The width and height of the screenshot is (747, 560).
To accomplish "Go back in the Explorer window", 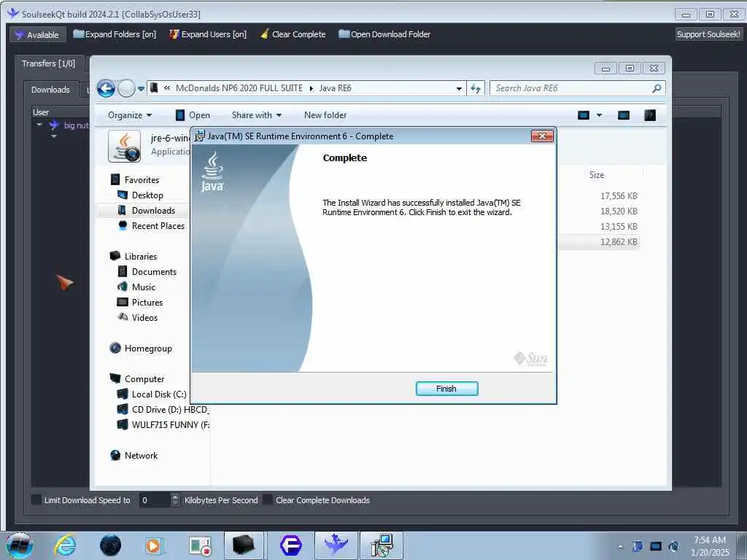I will click(x=106, y=88).
